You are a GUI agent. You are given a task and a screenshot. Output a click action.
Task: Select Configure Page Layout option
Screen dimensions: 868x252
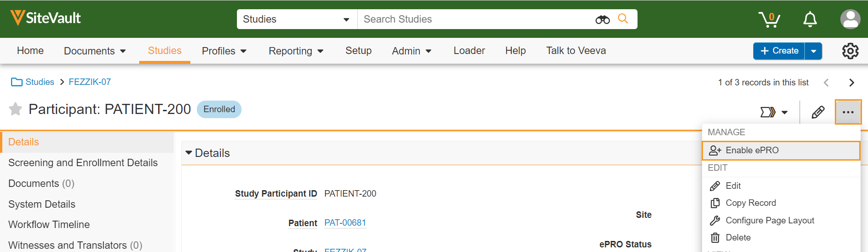[769, 221]
